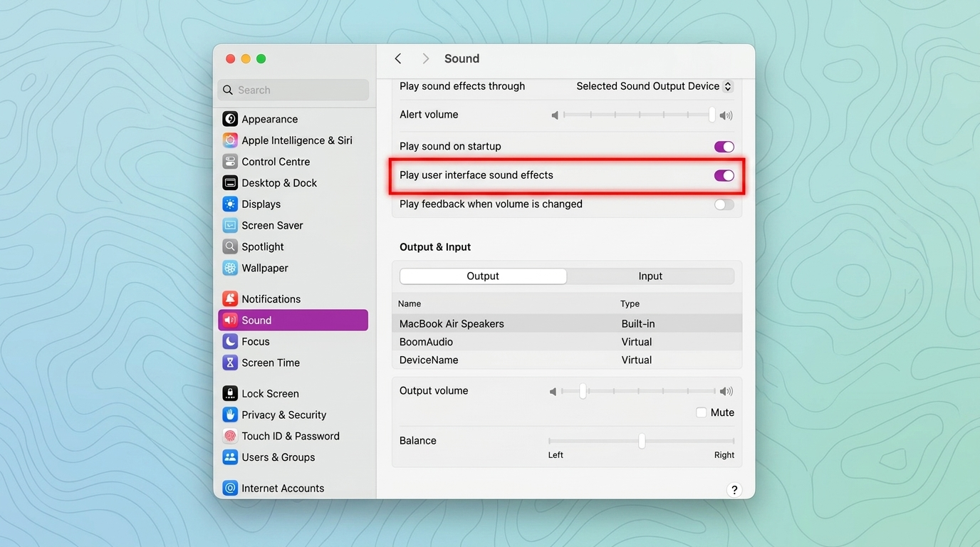Click the Screen Time hourglass icon

click(230, 363)
